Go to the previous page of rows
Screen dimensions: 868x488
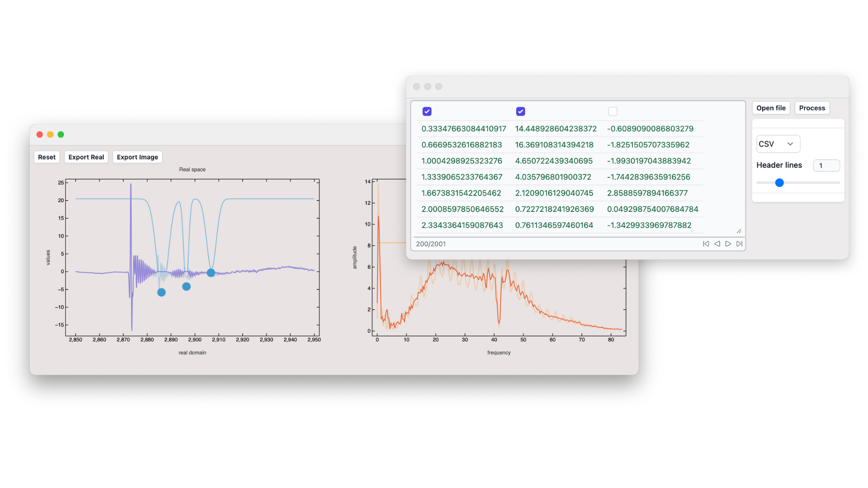[x=717, y=244]
